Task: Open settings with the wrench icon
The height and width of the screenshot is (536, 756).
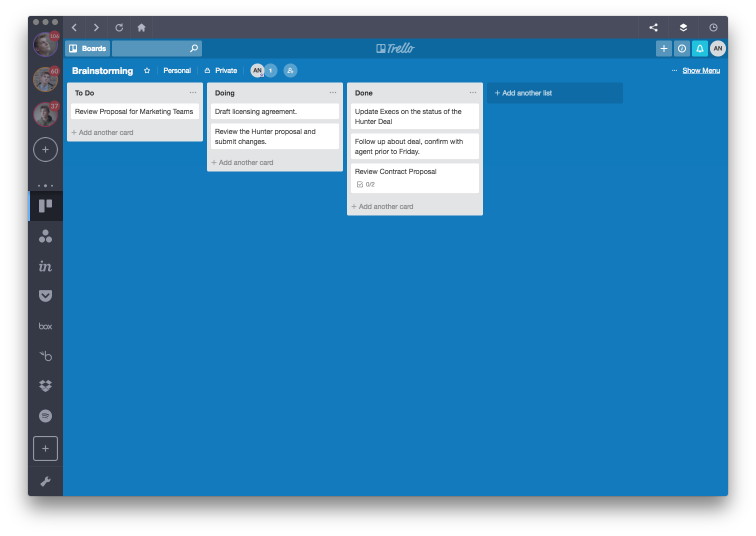Action: [45, 481]
